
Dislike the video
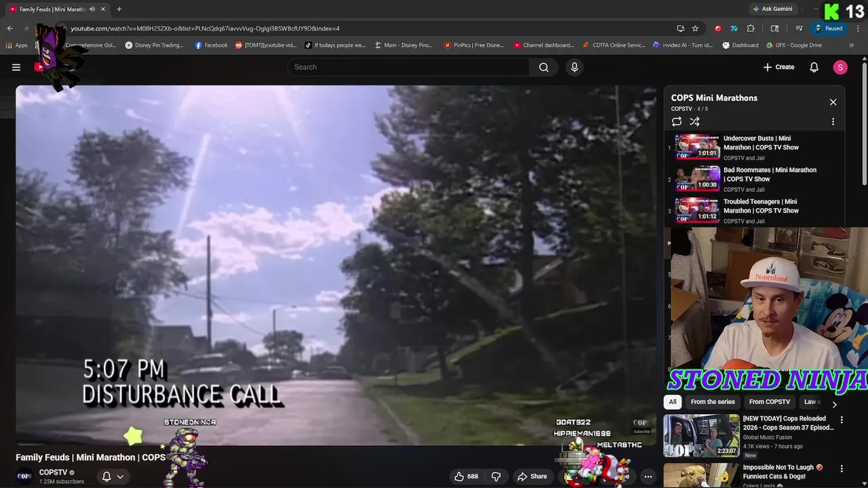pos(496,476)
